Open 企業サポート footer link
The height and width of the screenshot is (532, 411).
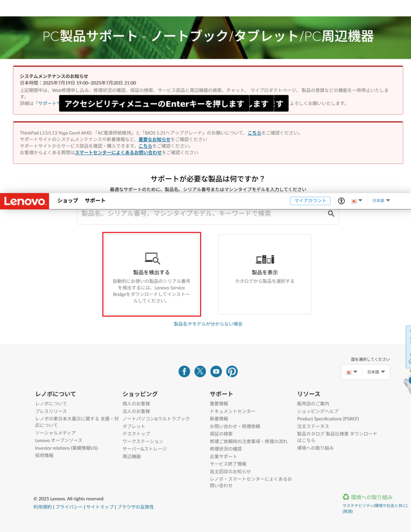[223, 457]
